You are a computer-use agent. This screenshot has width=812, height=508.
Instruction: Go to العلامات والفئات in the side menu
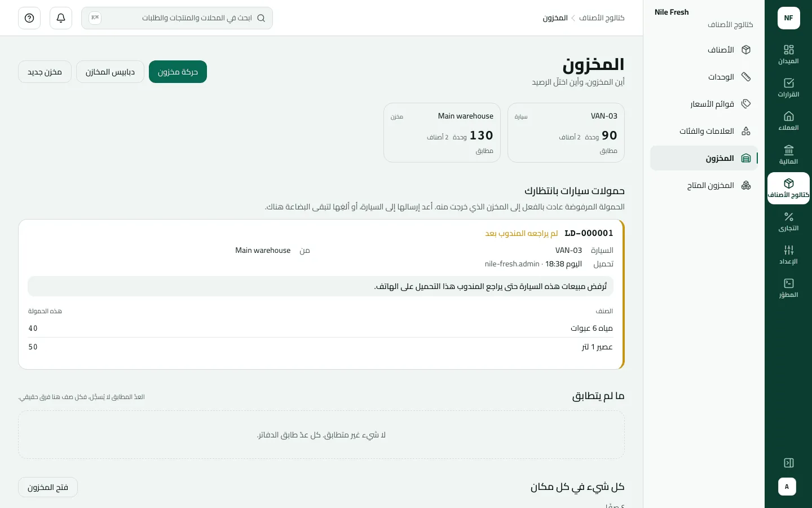[704, 131]
